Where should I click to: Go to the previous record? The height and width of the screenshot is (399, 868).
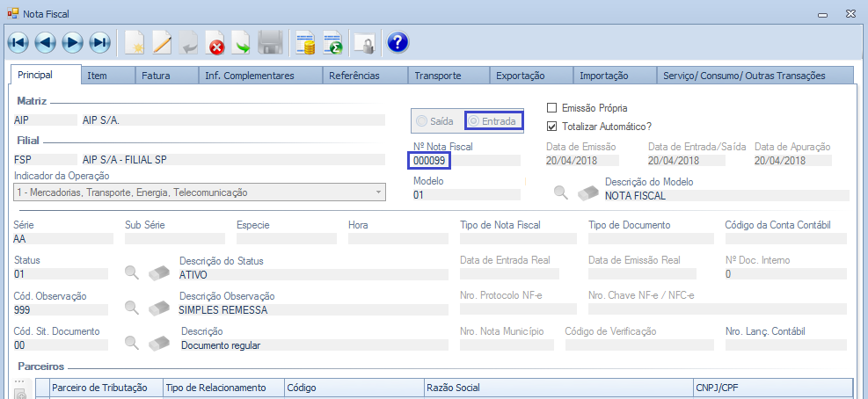point(46,42)
